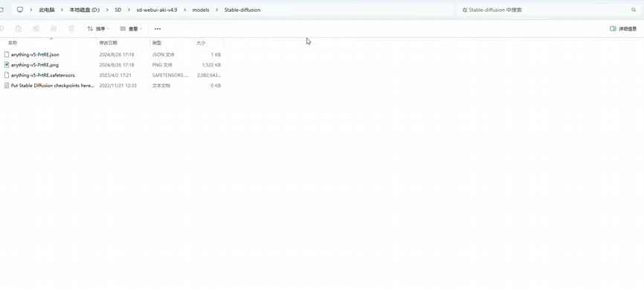Screen dimensions: 644x289
Task: Expand the chevron after the models breadcrumb
Action: [x=217, y=10]
